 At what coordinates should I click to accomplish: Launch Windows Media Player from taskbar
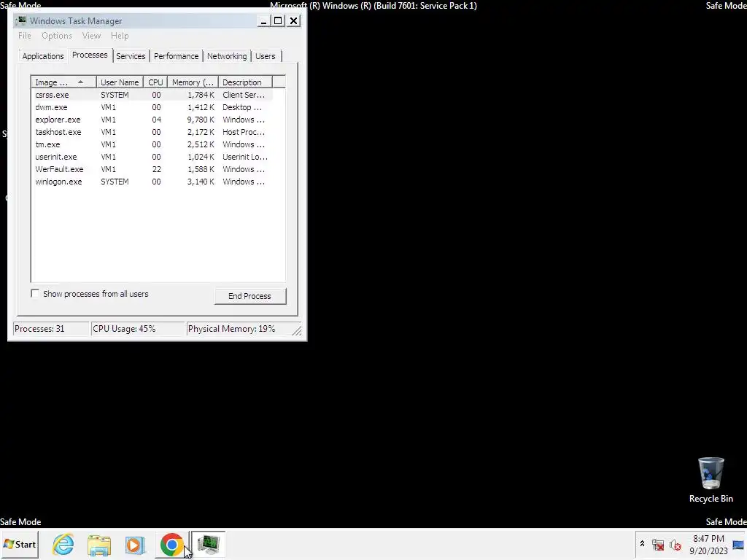[135, 544]
